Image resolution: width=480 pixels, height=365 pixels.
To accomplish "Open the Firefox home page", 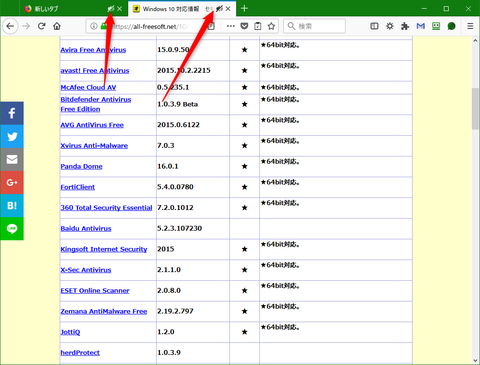I will tap(57, 26).
